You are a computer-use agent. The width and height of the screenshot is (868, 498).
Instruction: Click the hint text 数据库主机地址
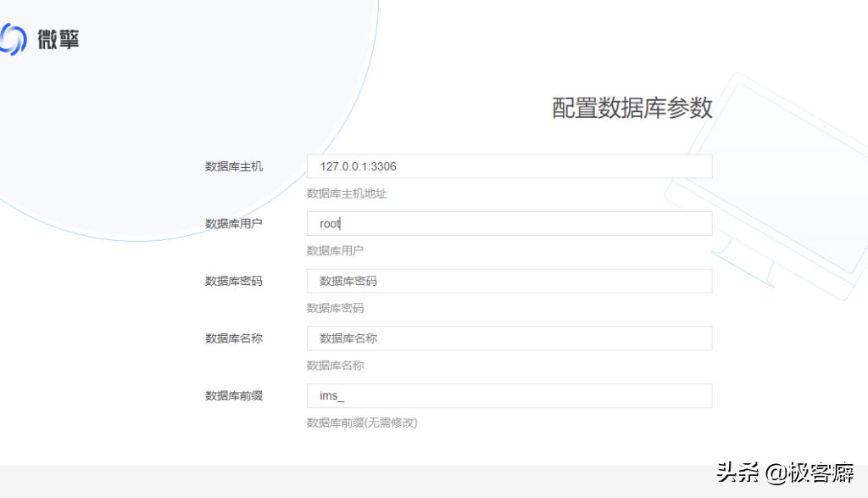point(347,193)
